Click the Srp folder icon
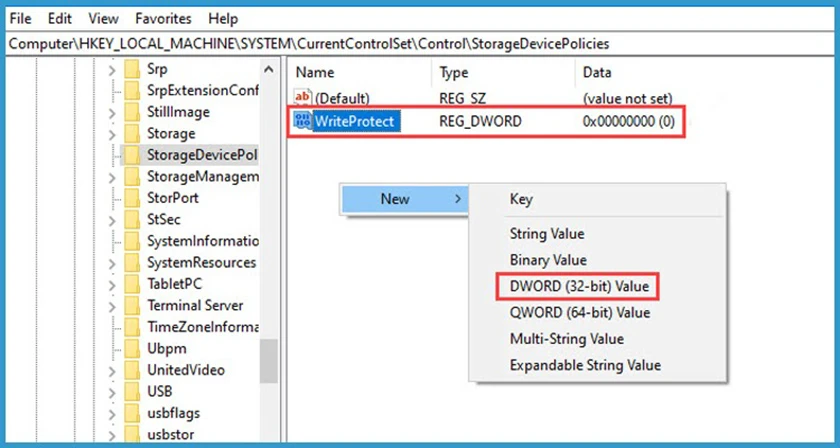The image size is (840, 448). [x=132, y=69]
